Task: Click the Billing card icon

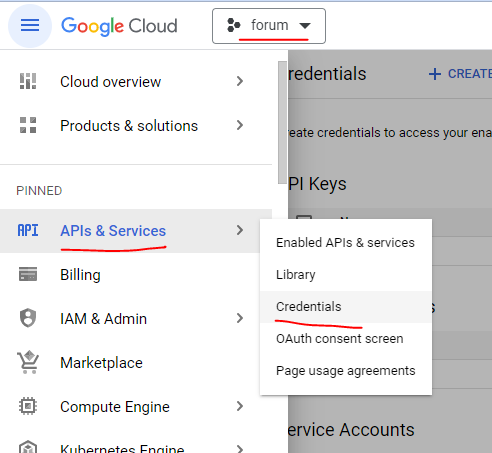Action: tap(28, 274)
